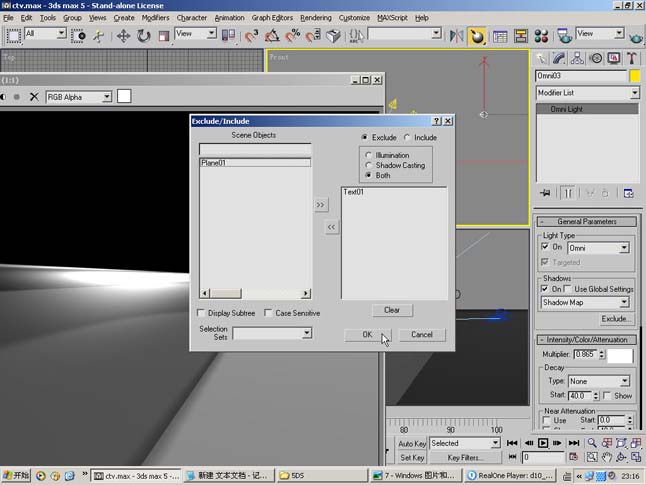Open the Create command panel tab

(x=541, y=58)
